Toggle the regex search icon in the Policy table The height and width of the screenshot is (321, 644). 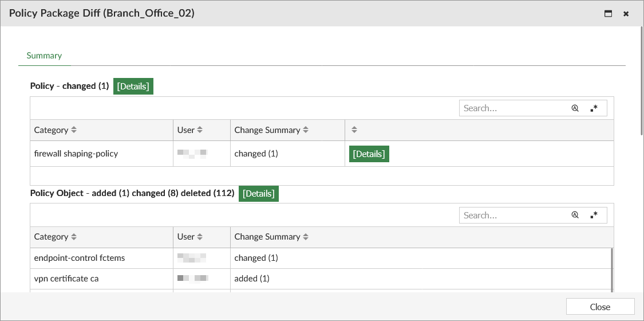coord(594,108)
